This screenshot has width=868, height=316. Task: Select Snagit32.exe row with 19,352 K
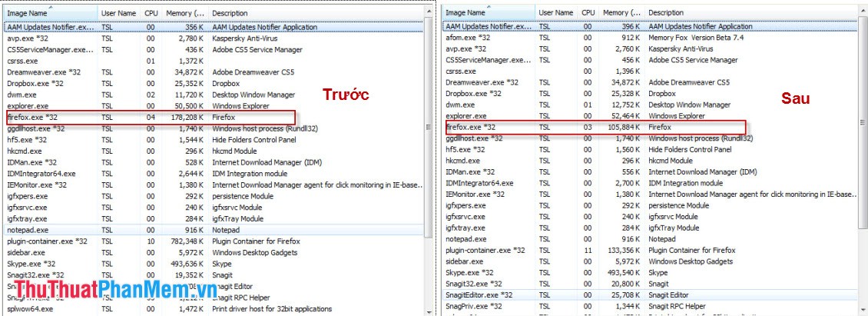[x=214, y=275]
